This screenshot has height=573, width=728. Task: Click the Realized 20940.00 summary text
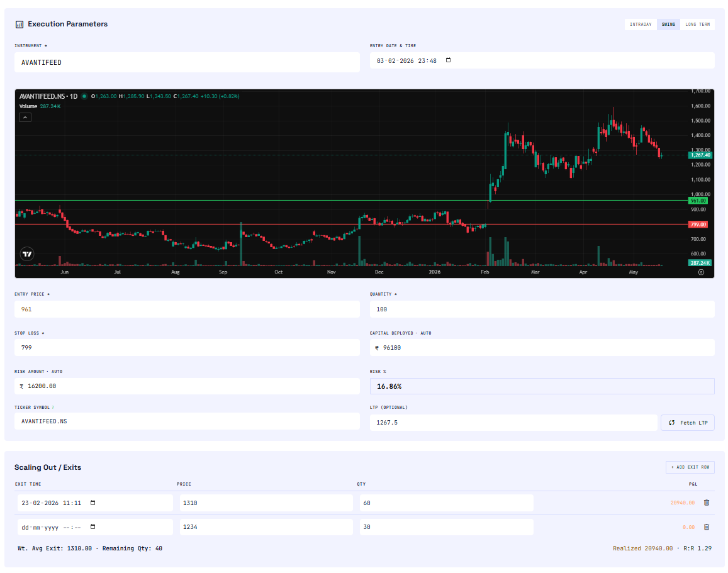click(642, 548)
